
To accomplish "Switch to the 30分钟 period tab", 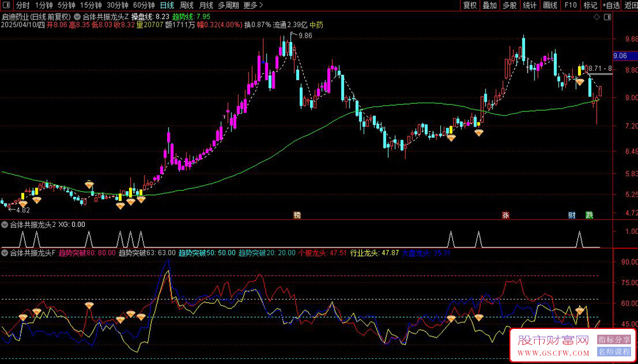I will click(117, 5).
